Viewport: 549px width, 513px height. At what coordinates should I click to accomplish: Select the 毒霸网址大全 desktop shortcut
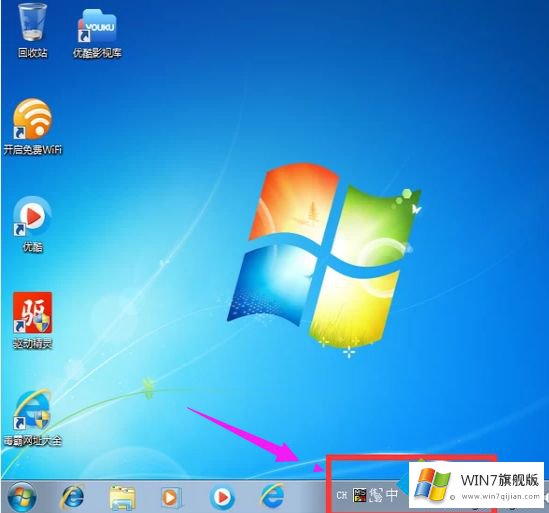pyautogui.click(x=33, y=417)
